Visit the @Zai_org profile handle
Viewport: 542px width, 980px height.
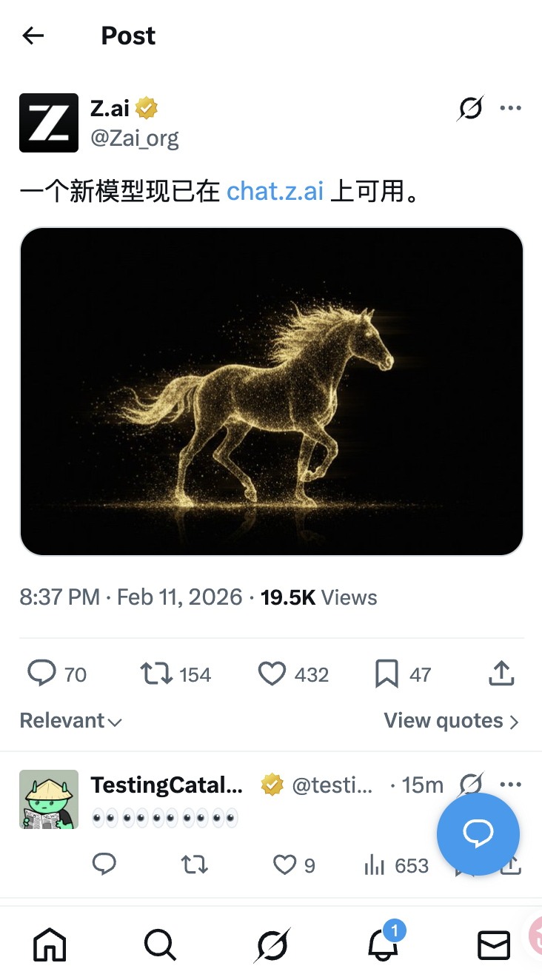[x=134, y=138]
